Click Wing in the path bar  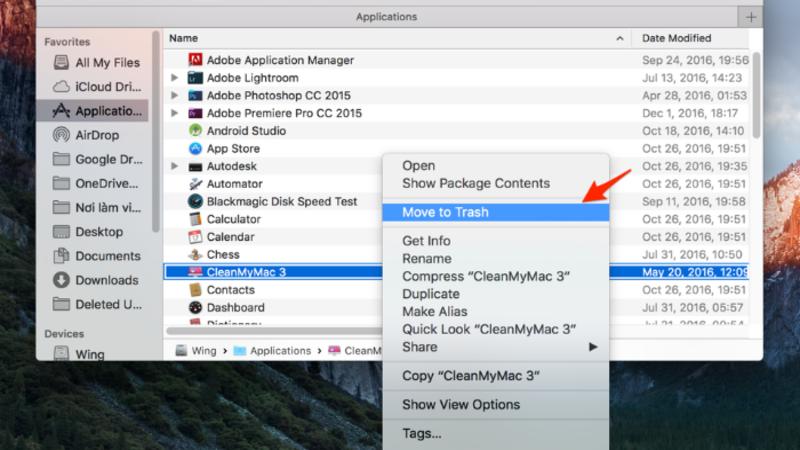click(x=196, y=351)
